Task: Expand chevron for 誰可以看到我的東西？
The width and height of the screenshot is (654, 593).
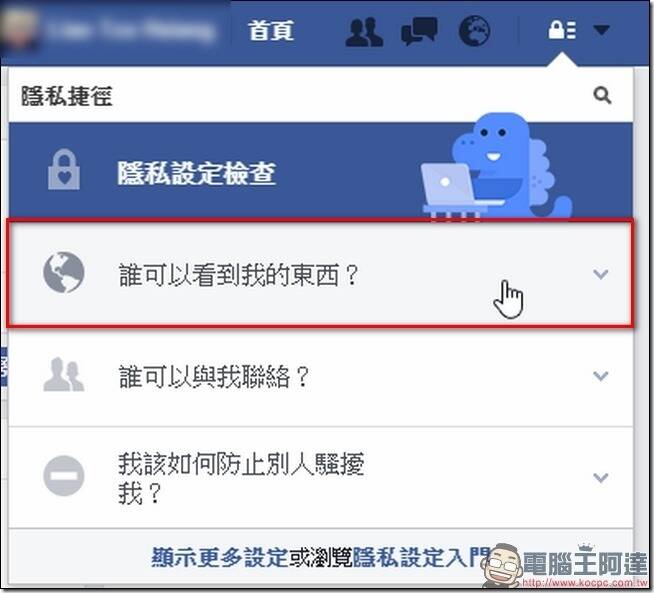Action: [600, 274]
